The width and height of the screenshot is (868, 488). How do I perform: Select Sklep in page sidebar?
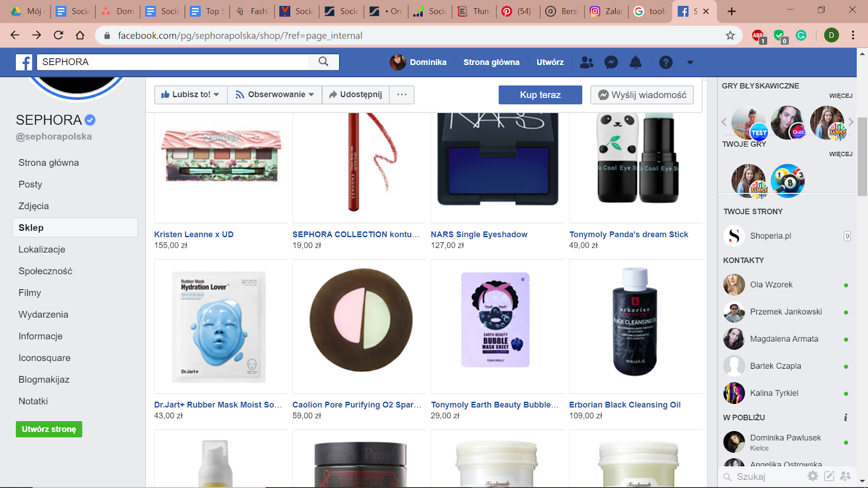click(75, 228)
